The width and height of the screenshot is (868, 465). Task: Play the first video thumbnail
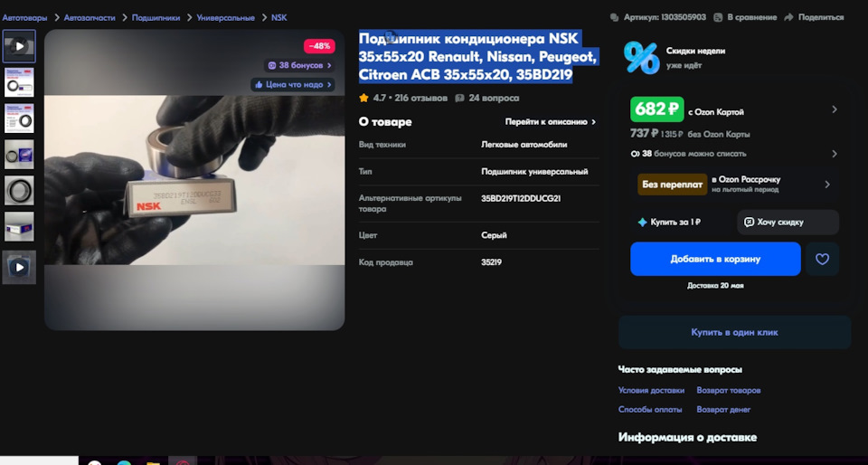(x=19, y=46)
